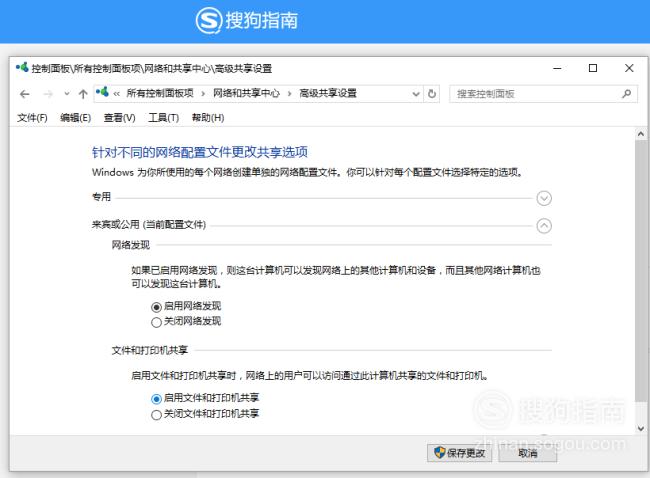The image size is (650, 478).
Task: Click the 网络发现 section heading
Action: click(131, 245)
